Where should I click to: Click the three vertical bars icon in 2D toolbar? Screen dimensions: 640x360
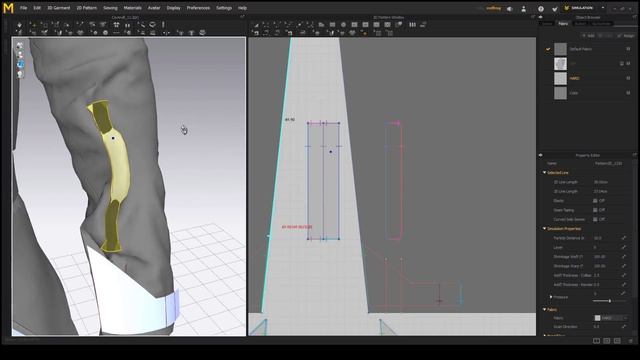coord(413,24)
